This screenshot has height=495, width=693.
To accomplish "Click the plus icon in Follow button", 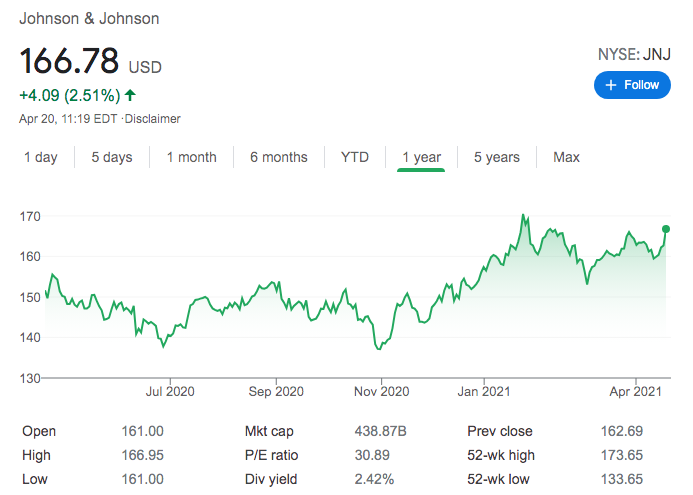I will click(612, 85).
